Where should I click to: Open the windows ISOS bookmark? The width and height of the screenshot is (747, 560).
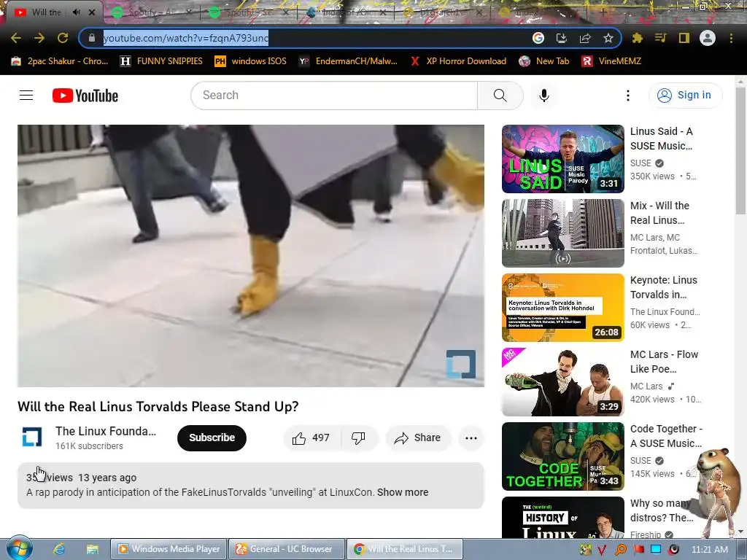251,61
